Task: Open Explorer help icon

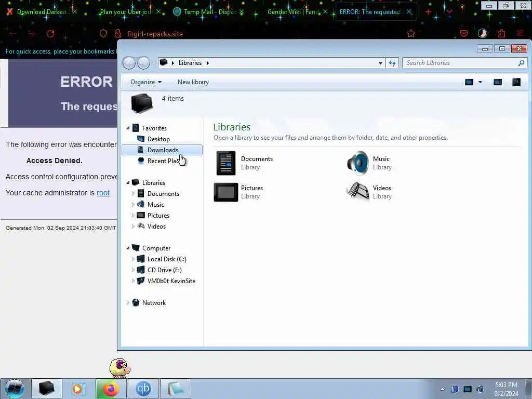Action: [x=516, y=82]
